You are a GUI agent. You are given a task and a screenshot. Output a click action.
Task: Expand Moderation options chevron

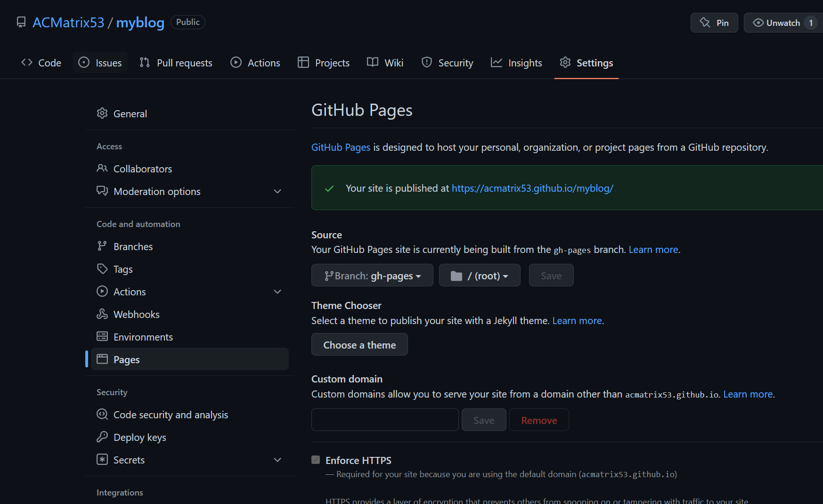point(277,191)
